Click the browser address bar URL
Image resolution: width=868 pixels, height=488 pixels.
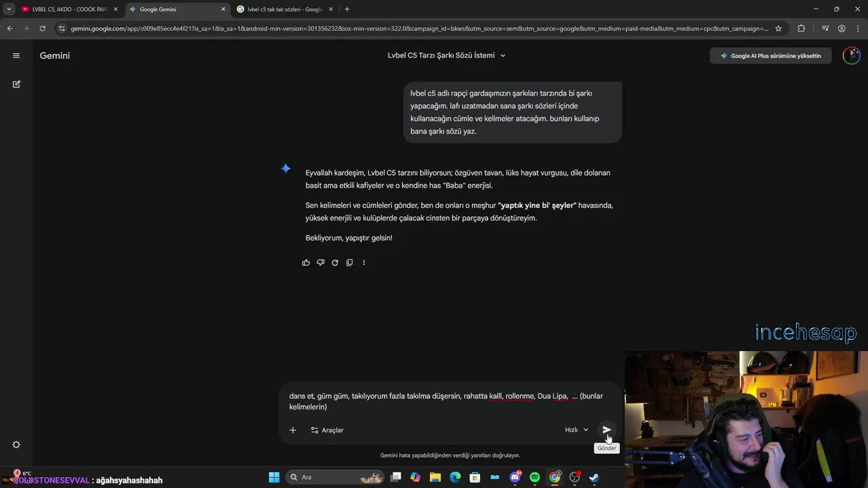coord(419,28)
